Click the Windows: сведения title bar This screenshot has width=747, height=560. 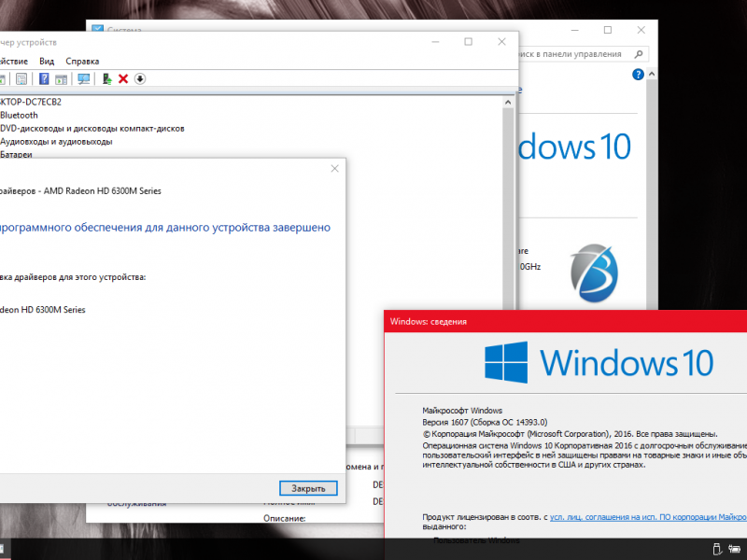click(566, 321)
